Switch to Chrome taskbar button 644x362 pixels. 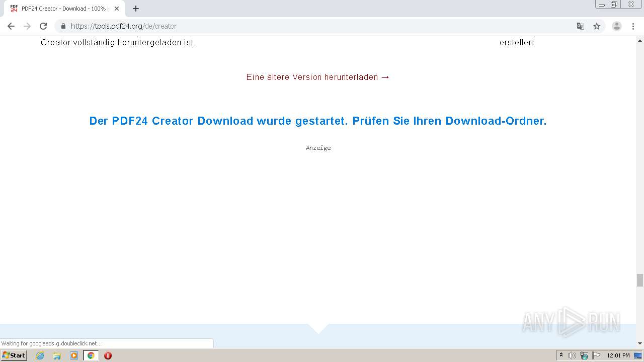91,355
